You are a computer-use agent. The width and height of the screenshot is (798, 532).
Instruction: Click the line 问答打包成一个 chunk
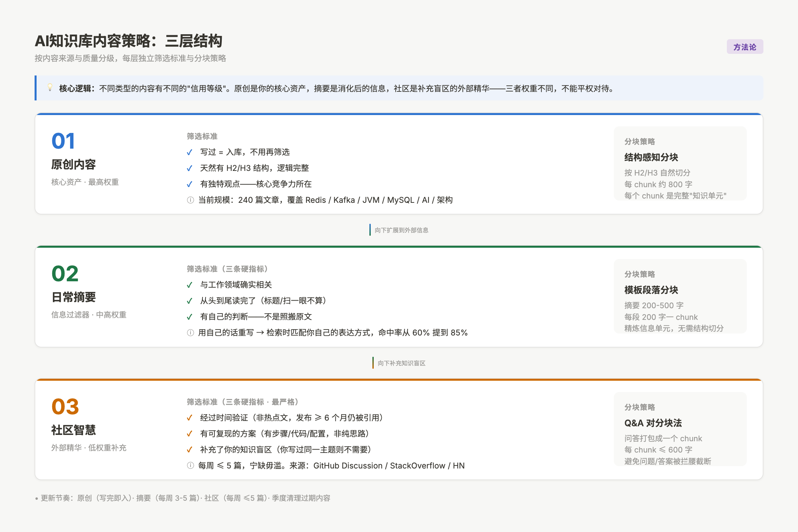pyautogui.click(x=663, y=438)
